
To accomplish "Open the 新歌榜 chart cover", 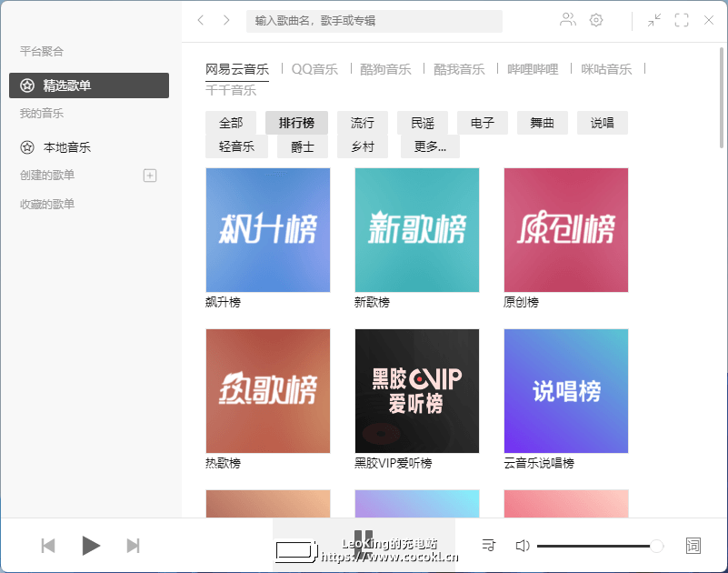I will tap(417, 230).
